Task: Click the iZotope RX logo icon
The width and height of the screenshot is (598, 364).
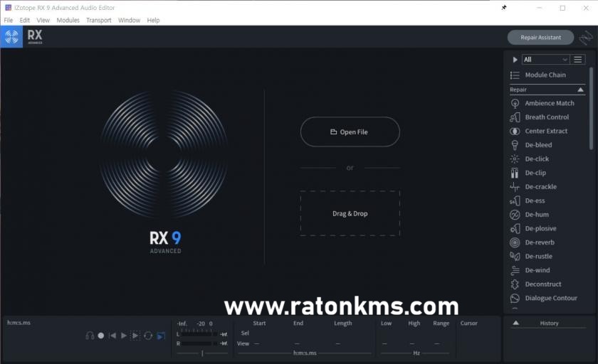Action: [11, 37]
